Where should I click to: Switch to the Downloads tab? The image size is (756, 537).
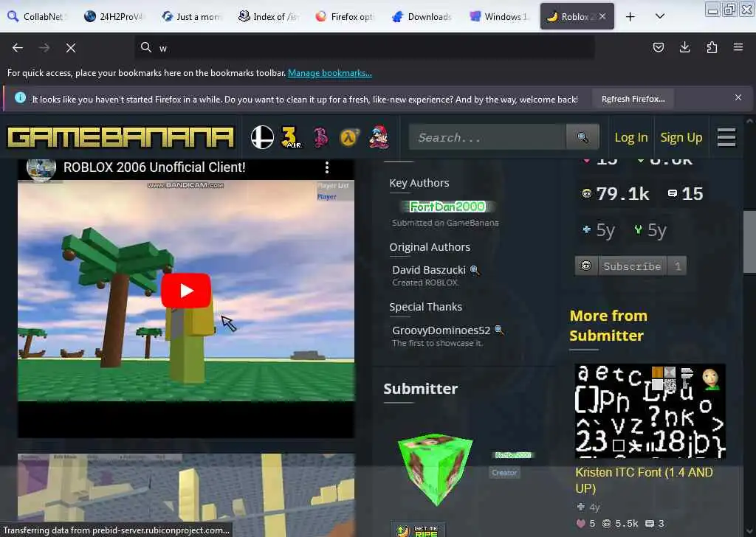tap(423, 16)
